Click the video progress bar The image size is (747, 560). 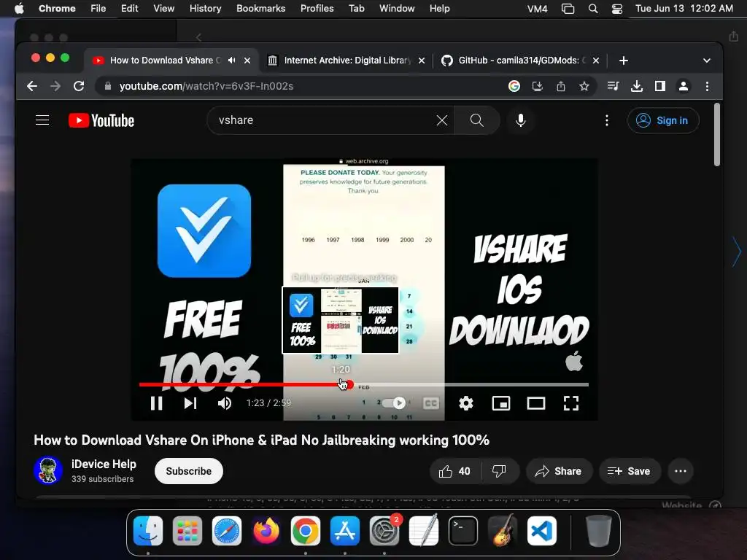tap(364, 384)
